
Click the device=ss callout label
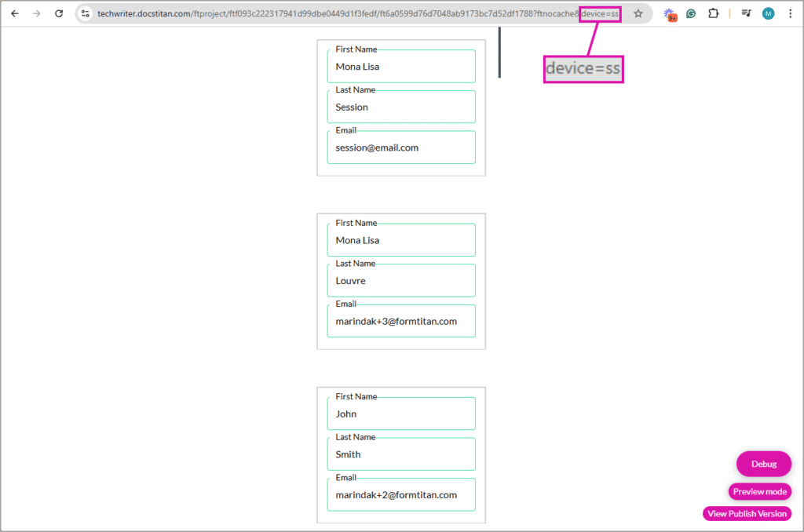click(x=583, y=69)
